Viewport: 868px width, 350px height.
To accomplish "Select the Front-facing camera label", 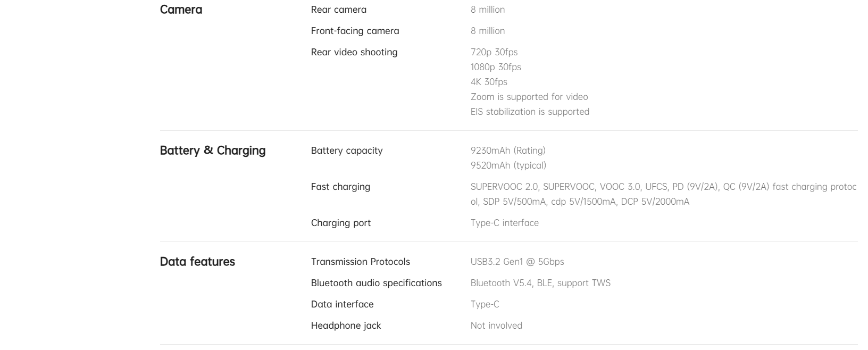I will [355, 31].
